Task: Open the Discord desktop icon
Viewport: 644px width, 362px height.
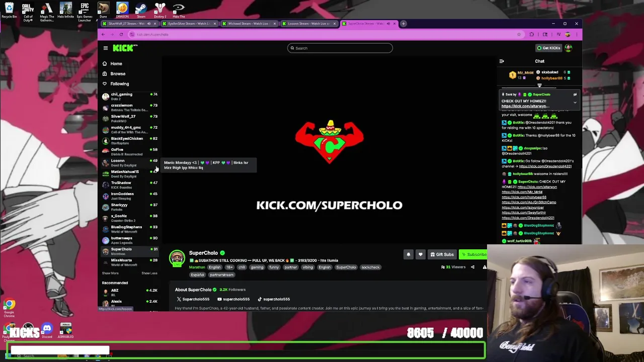Action: [47, 331]
